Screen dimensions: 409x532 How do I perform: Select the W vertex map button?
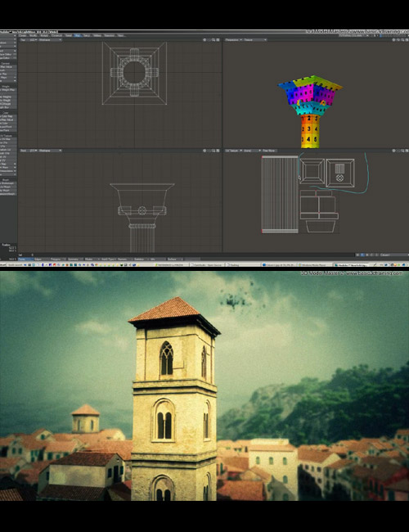[x=357, y=255]
